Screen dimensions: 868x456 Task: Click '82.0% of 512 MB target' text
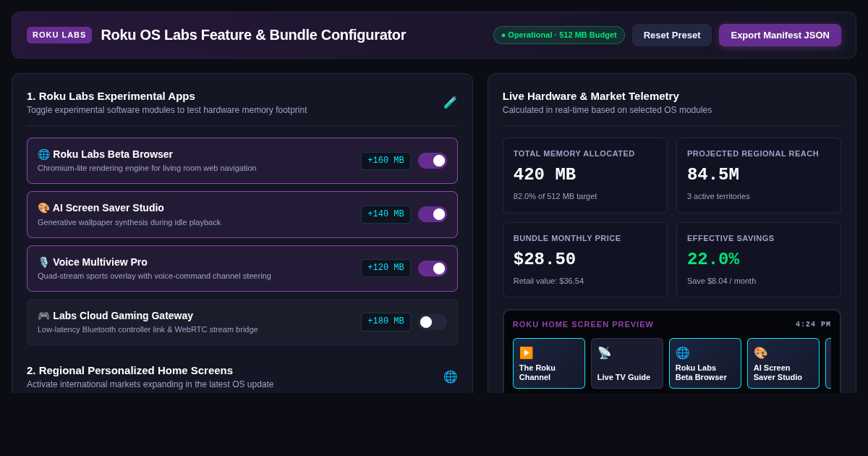point(555,196)
